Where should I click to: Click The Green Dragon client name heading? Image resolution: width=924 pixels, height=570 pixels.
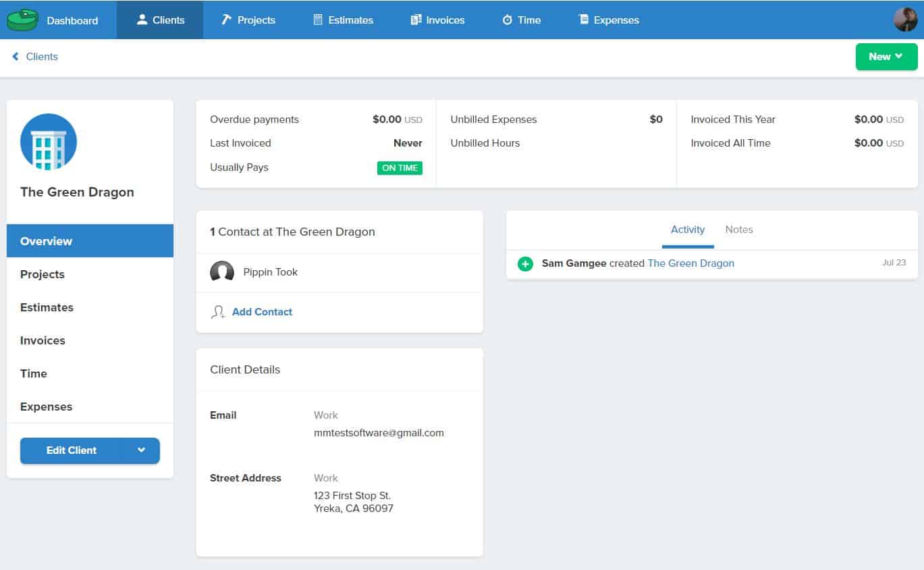(x=77, y=192)
